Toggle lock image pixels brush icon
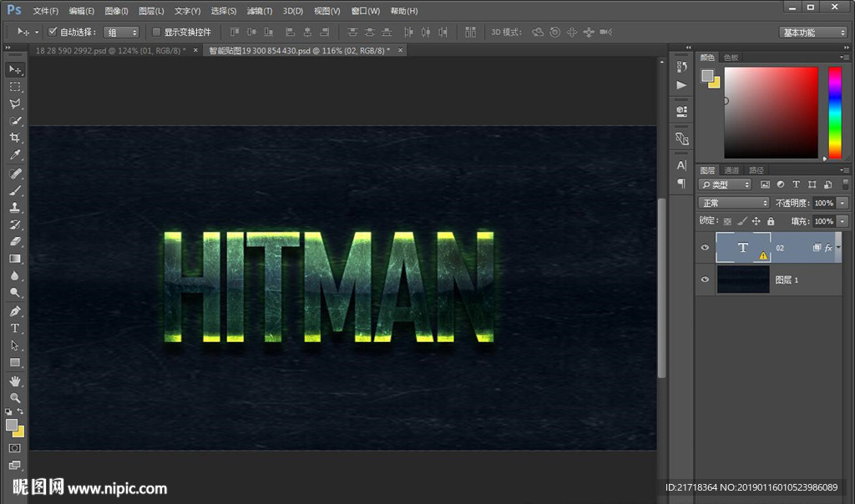The width and height of the screenshot is (855, 504). tap(741, 221)
